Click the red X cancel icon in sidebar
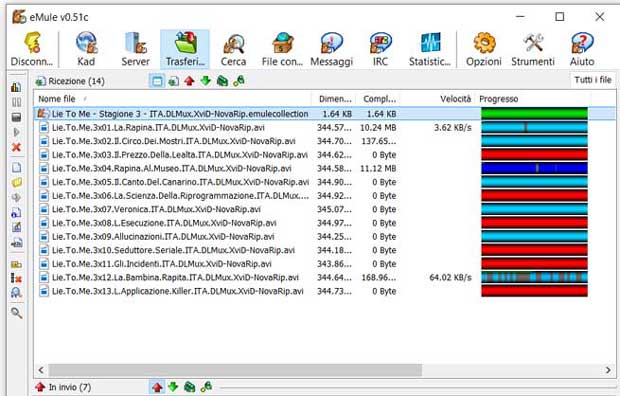Image resolution: width=620 pixels, height=396 pixels. pos(16,147)
